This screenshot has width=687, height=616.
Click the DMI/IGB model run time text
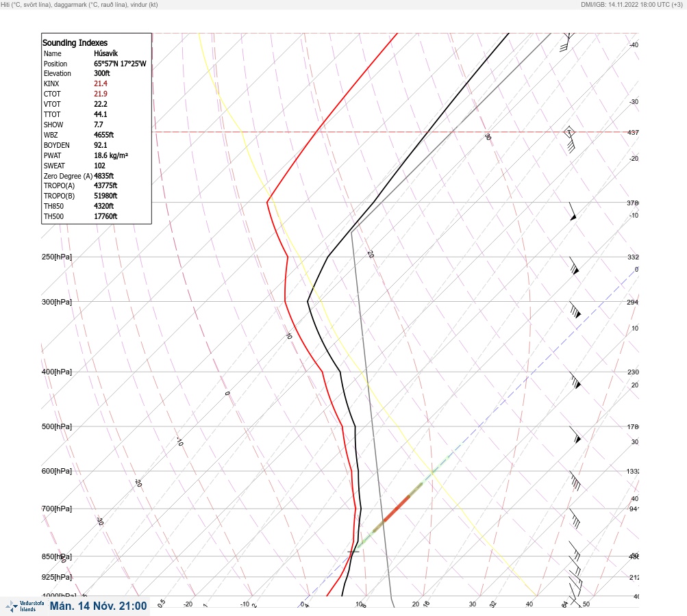coord(632,4)
